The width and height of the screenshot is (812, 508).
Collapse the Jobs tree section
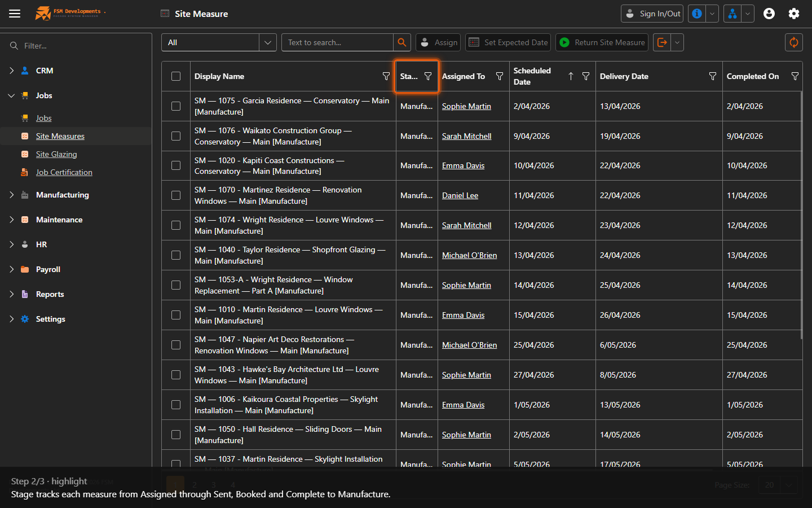coord(11,95)
